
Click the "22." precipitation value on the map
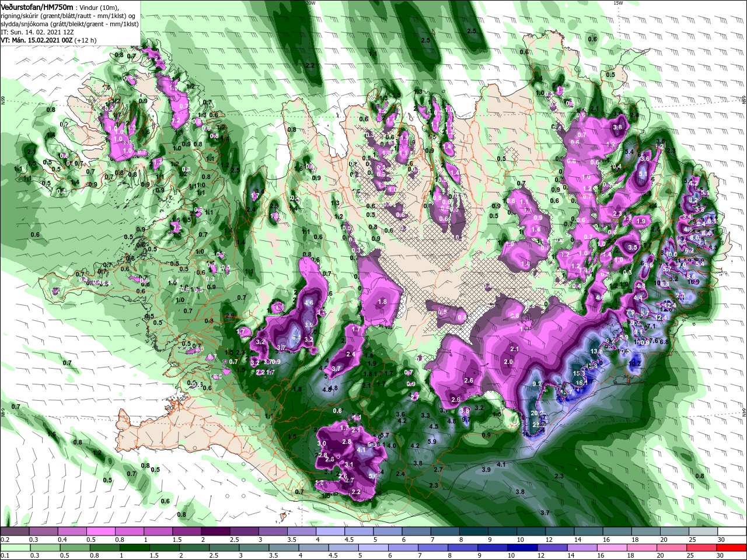point(537,425)
